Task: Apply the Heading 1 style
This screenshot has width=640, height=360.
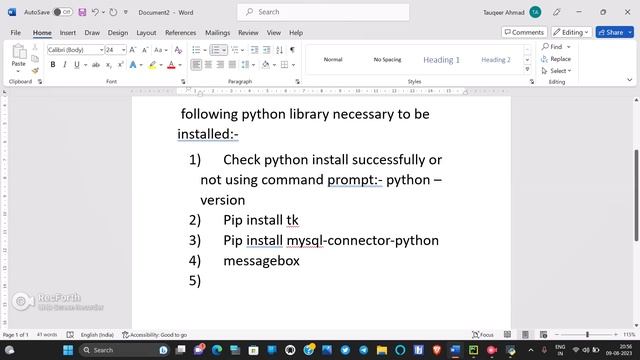Action: point(441,60)
